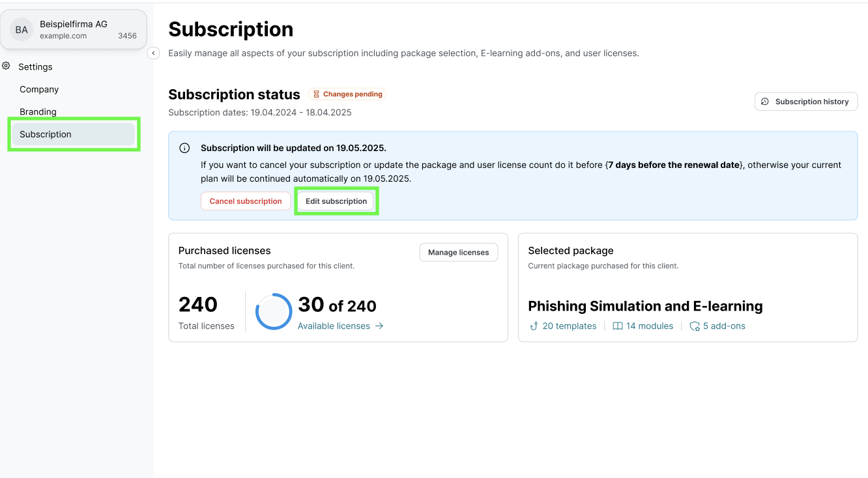
Task: Click the info icon in the update banner
Action: click(184, 148)
